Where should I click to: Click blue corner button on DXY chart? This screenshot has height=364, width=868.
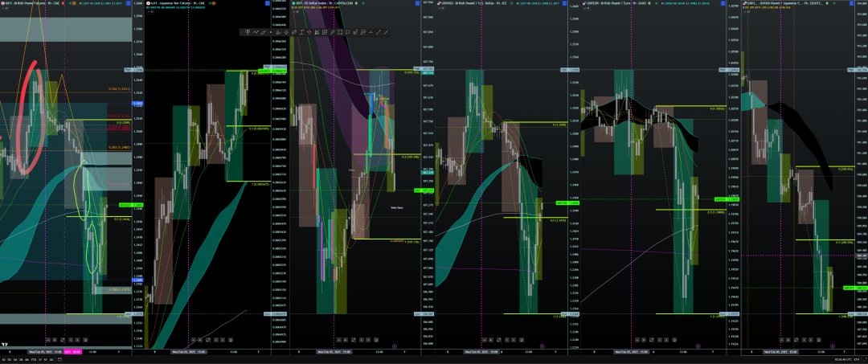click(417, 3)
